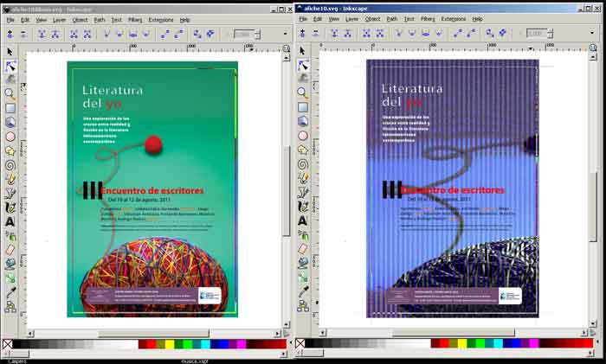Click the no-color X swatch in left palette
606x364 pixels.
[x=7, y=344]
